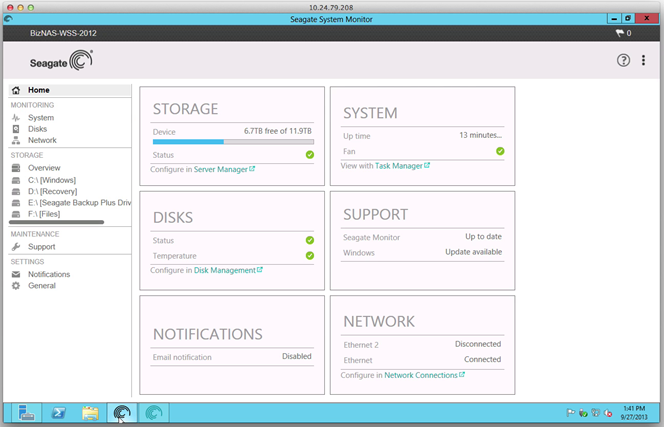Image resolution: width=664 pixels, height=427 pixels.
Task: Open Task Manager link in System card
Action: 402,166
